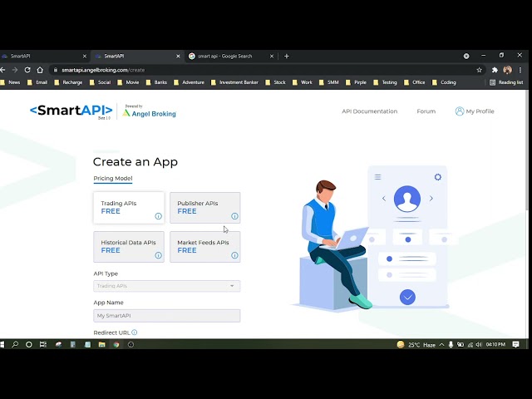The image size is (532, 399).
Task: Open the Stock bookmarks folder
Action: click(x=275, y=82)
